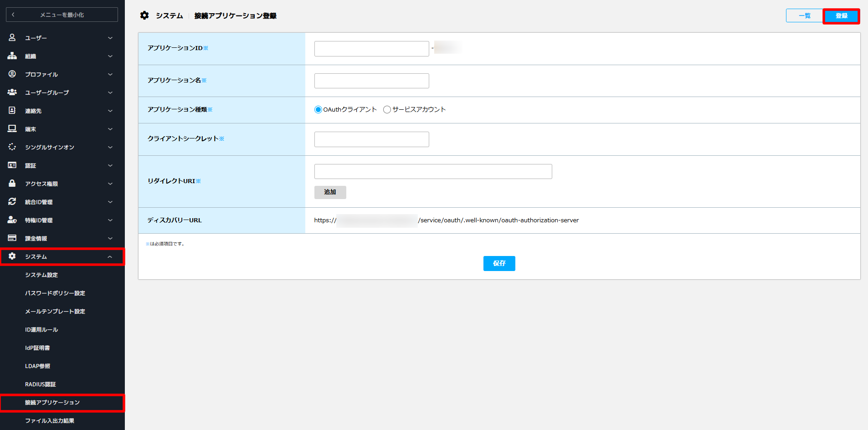868x430 pixels.
Task: Select the OAuthクライアント radio button
Action: (318, 110)
